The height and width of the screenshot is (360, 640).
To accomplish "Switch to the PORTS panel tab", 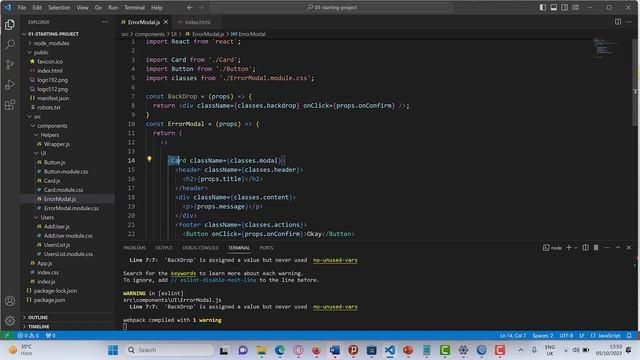I will 267,248.
